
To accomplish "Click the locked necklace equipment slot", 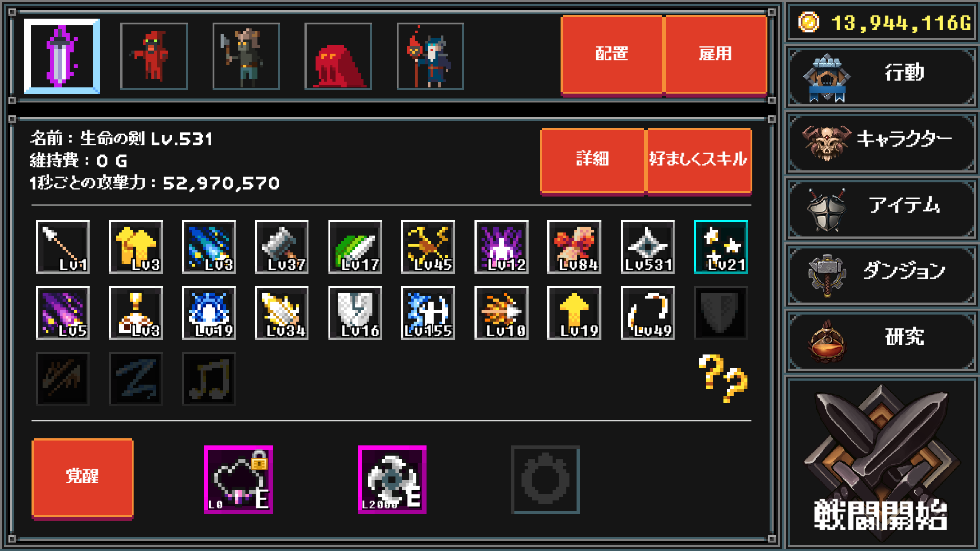I will [239, 480].
